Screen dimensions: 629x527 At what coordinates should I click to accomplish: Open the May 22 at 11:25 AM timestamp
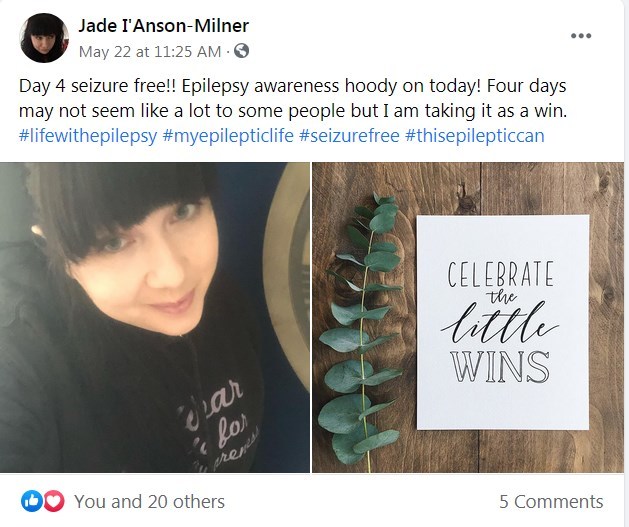click(150, 52)
